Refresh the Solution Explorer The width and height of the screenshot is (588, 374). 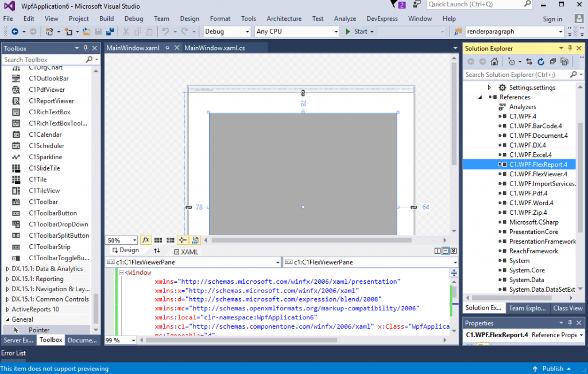click(541, 61)
